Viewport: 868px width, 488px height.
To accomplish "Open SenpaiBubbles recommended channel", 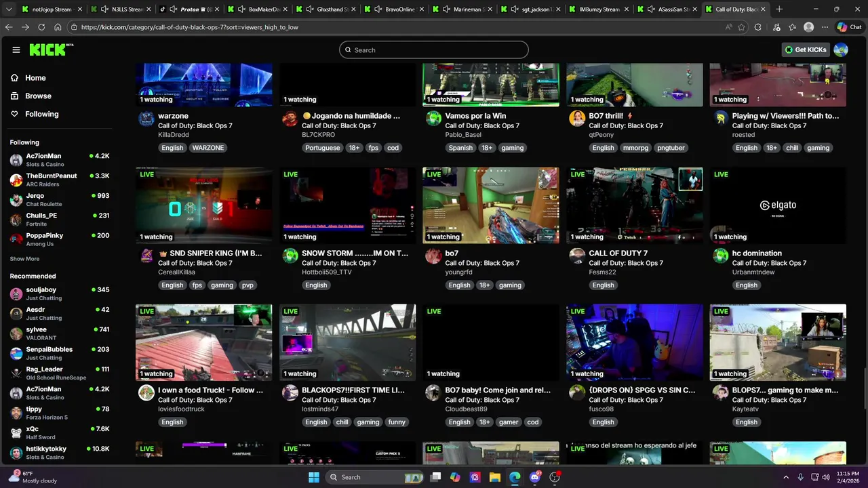I will click(x=59, y=353).
